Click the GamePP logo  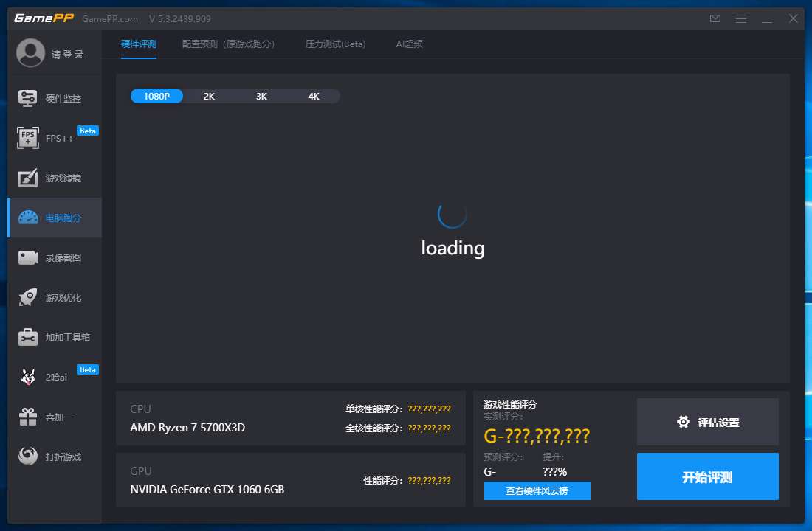pos(44,18)
